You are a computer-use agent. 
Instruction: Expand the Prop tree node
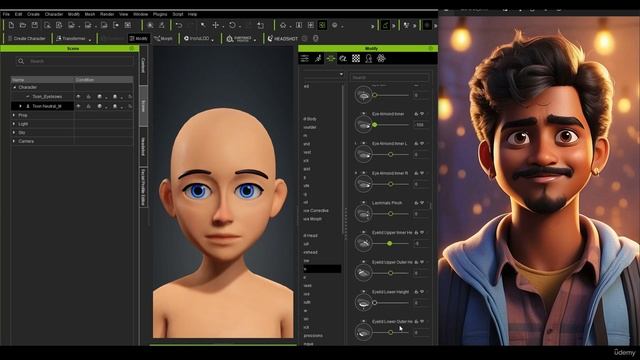(14, 116)
